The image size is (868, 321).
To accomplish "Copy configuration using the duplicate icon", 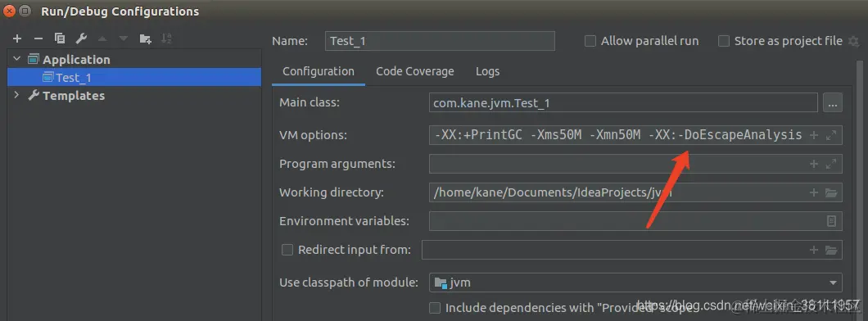I will pyautogui.click(x=60, y=38).
